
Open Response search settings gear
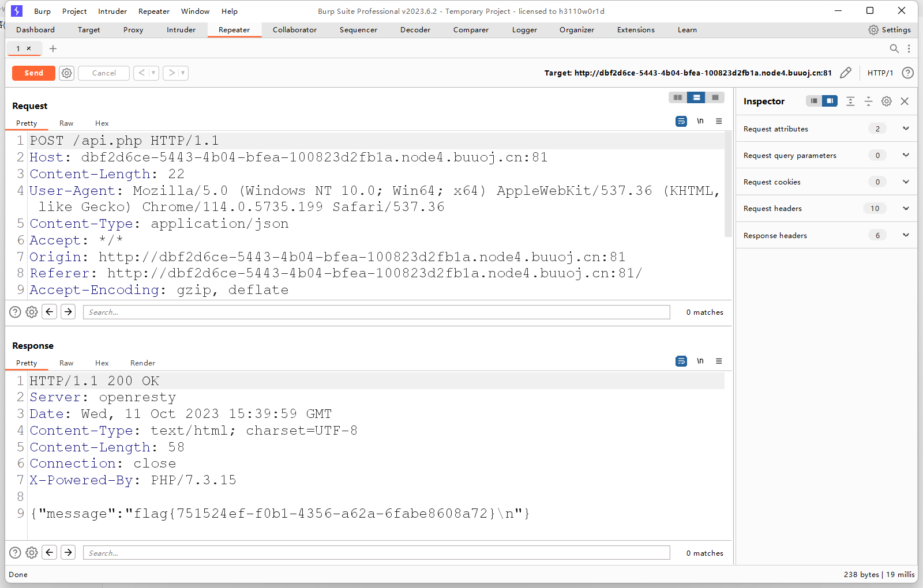(x=32, y=553)
